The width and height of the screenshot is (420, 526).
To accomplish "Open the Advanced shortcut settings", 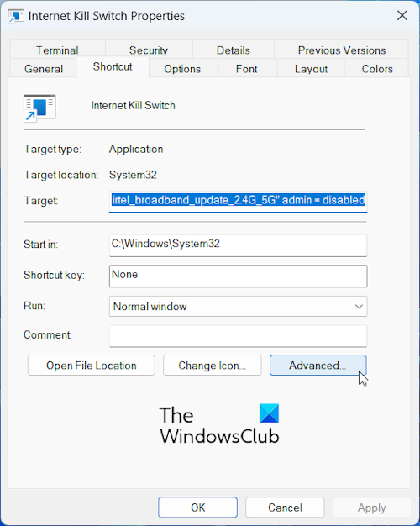I will point(318,366).
